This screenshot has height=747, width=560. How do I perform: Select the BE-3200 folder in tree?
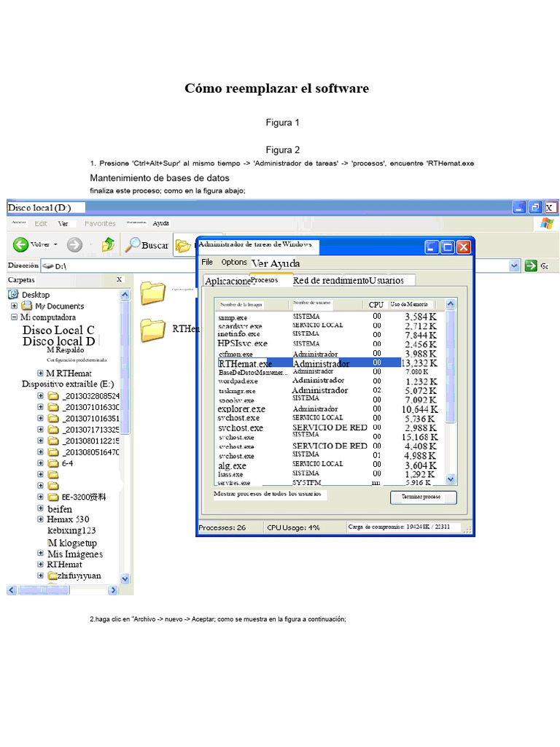(x=77, y=497)
